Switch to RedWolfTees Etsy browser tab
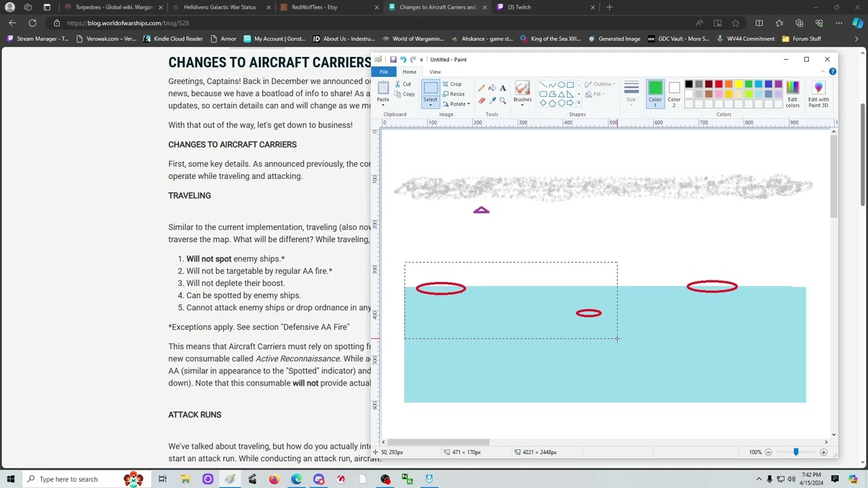The width and height of the screenshot is (868, 488). tap(328, 7)
